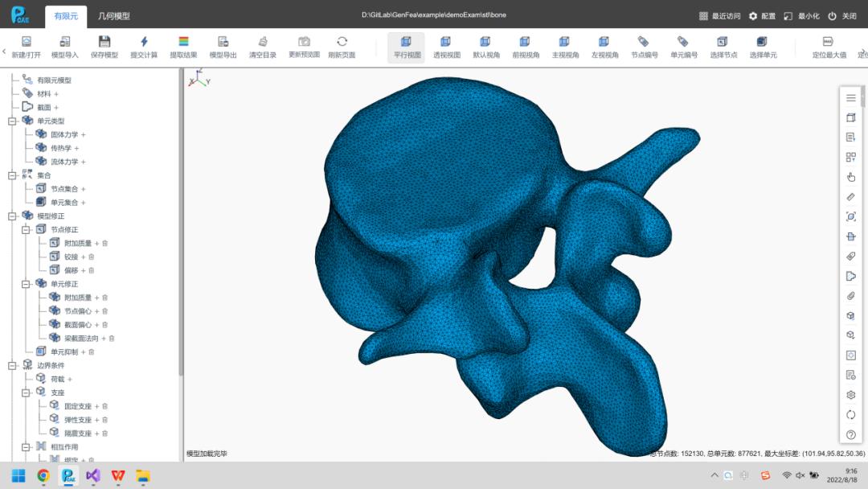
Task: Click 最近访问 (recent) button
Action: (719, 16)
